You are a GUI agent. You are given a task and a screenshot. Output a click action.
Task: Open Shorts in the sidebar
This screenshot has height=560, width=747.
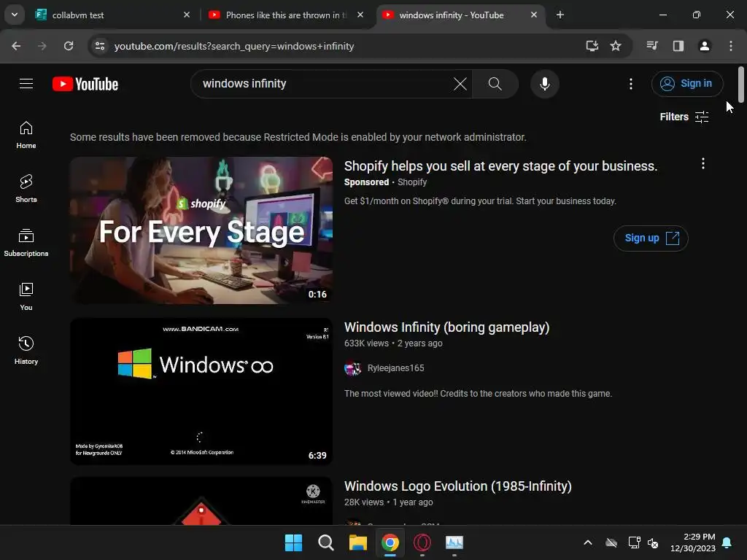coord(26,189)
